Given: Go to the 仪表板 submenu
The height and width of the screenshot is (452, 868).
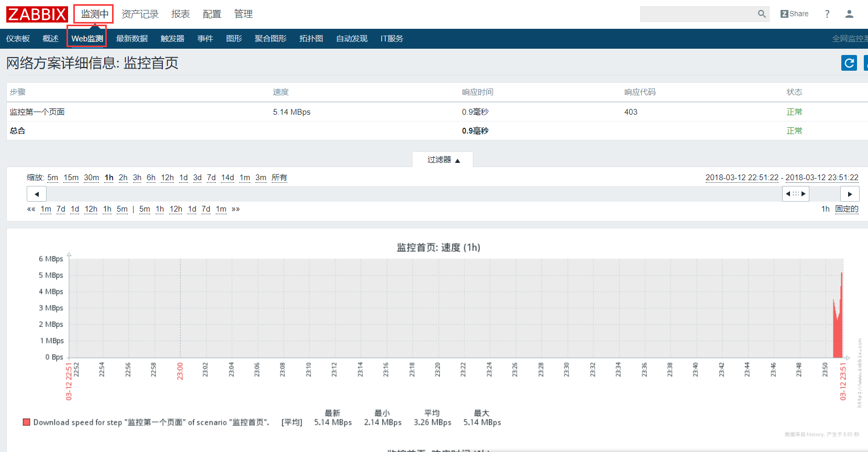Looking at the screenshot, I should [18, 39].
